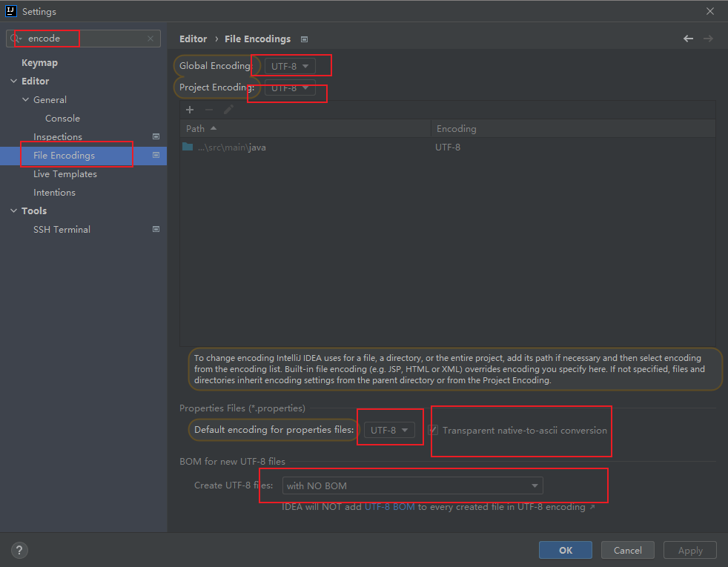728x567 pixels.
Task: Close the Settings dialog window
Action: [x=710, y=11]
